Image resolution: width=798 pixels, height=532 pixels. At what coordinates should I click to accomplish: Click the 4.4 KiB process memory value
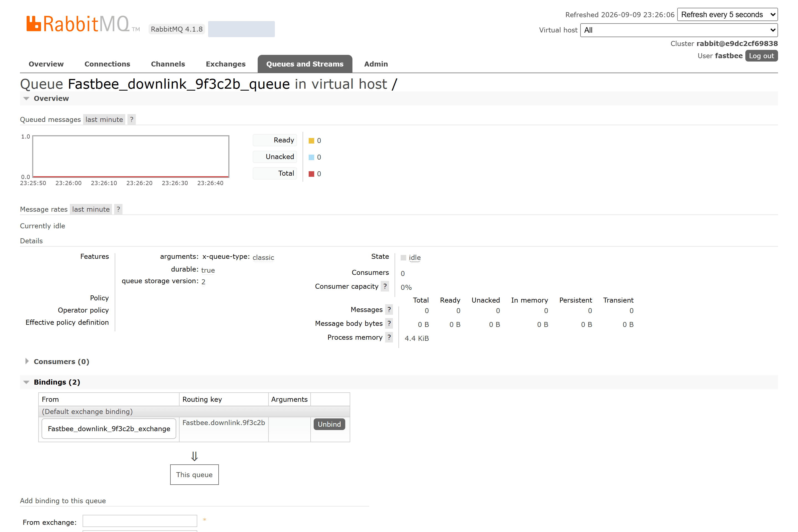[x=417, y=338]
